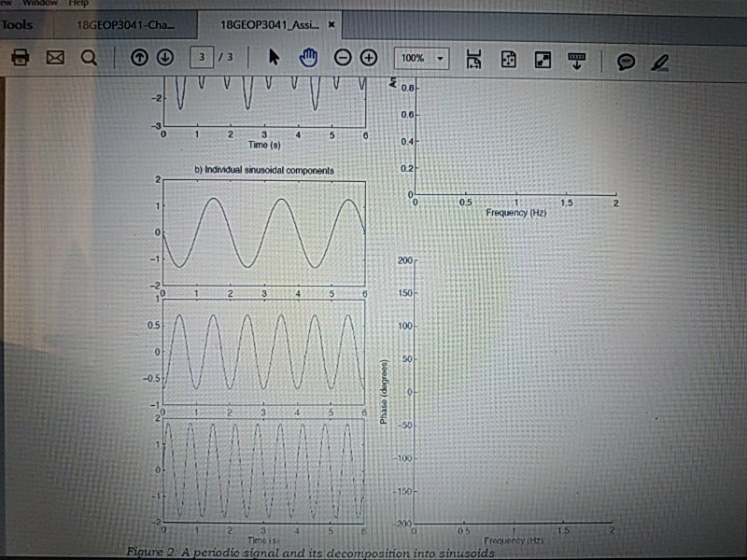Open the Tools pane
Screen dimensions: 747x560
pos(19,25)
